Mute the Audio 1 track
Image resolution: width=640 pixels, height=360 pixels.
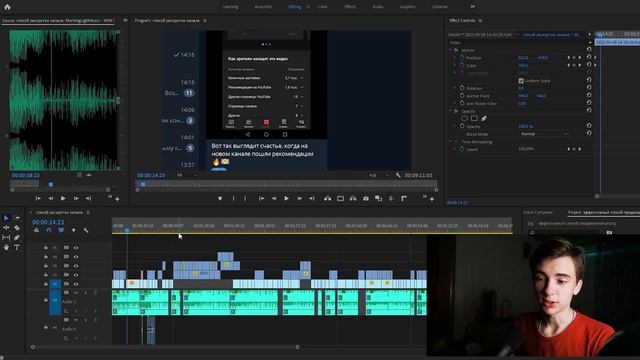click(x=76, y=293)
